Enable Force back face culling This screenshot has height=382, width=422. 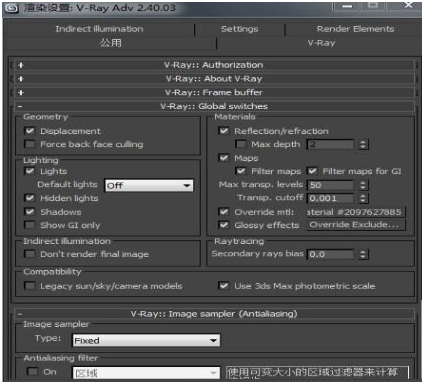(30, 144)
